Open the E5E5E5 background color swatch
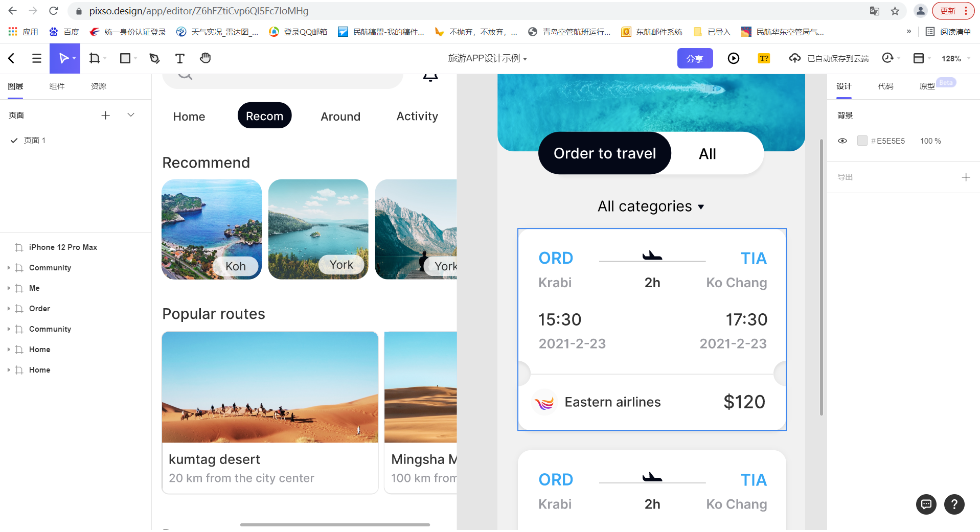980x532 pixels. tap(862, 141)
